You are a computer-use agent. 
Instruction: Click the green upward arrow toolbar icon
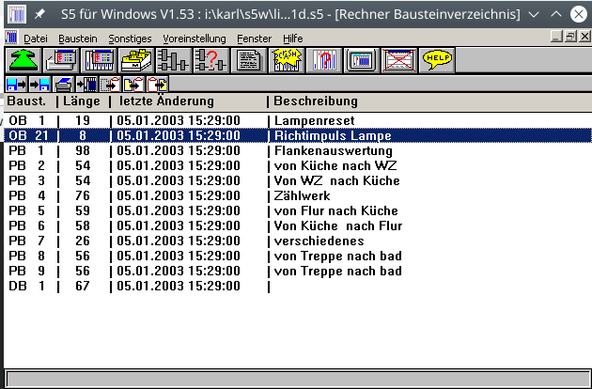pos(23,60)
